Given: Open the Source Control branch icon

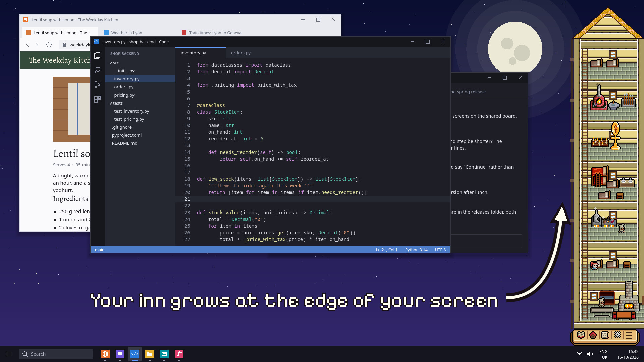Looking at the screenshot, I should [x=97, y=85].
